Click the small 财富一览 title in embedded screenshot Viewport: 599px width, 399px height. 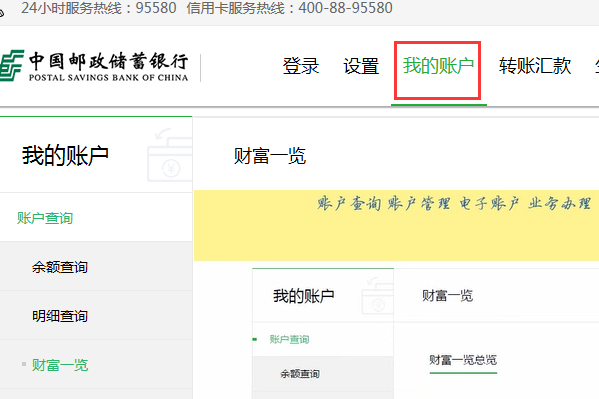[447, 295]
